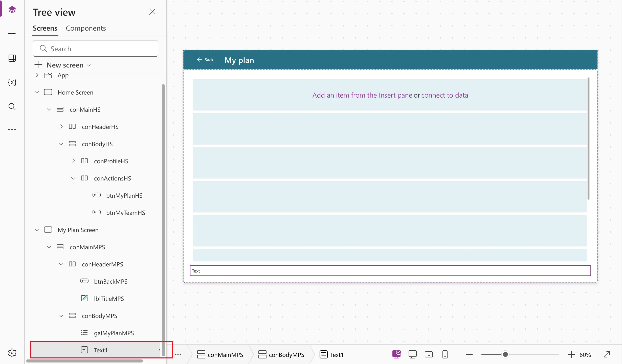Viewport: 622px width, 364px height.
Task: Click the zoom in plus icon
Action: (x=571, y=355)
